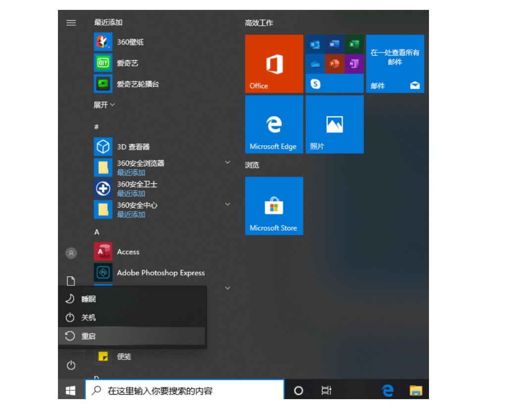Open the Microsoft Store tile
Viewport: 532px width, 413px height.
coord(274,206)
